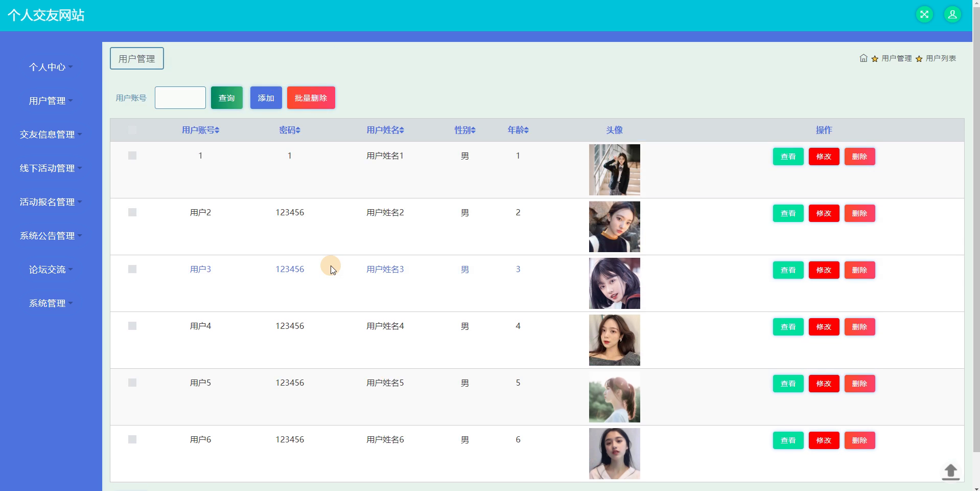This screenshot has height=491, width=980.
Task: Delete 用户4 via 删除 button
Action: click(x=860, y=327)
